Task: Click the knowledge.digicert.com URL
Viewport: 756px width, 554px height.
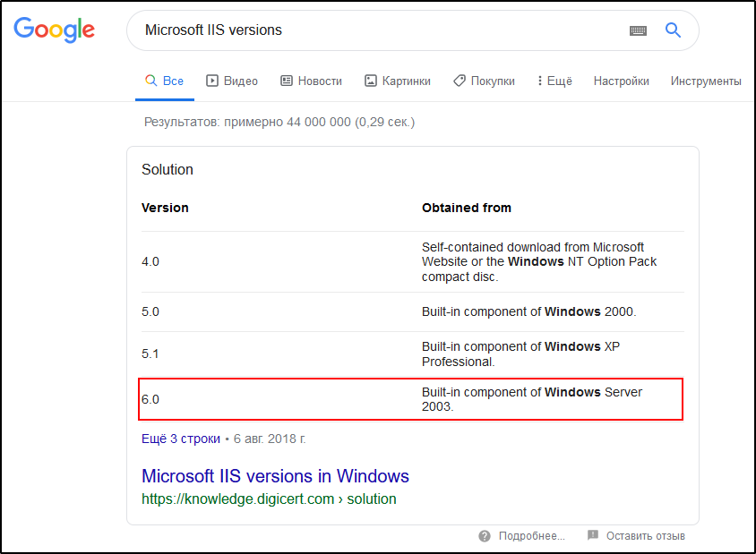Action: pos(268,499)
